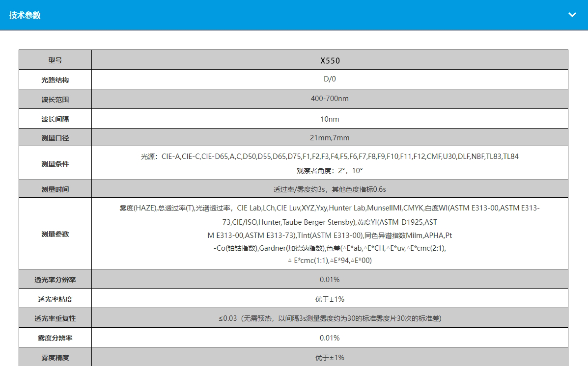The height and width of the screenshot is (366, 588).
Task: Select the 透光率分辨率 row label
Action: point(55,280)
